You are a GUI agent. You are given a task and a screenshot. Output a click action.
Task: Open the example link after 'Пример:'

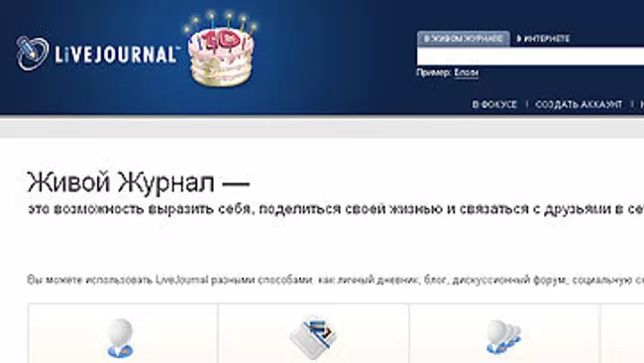(x=467, y=72)
